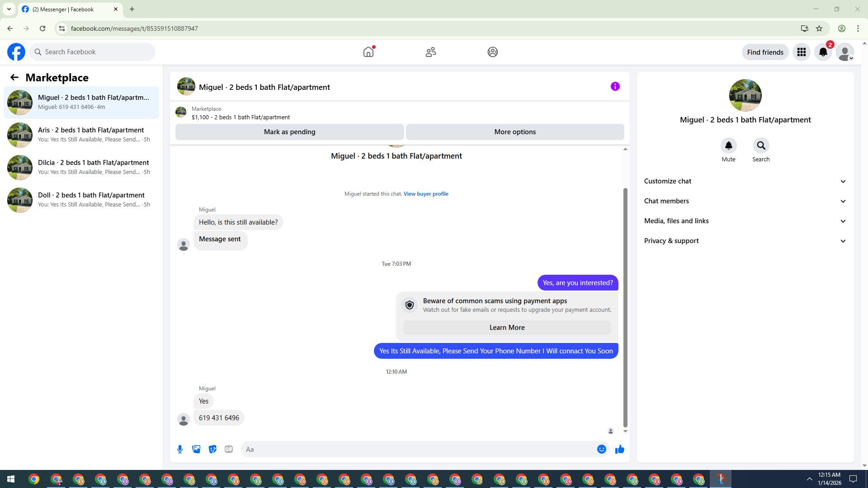Expand the Chat members section
Image resolution: width=868 pixels, height=488 pixels.
point(745,201)
